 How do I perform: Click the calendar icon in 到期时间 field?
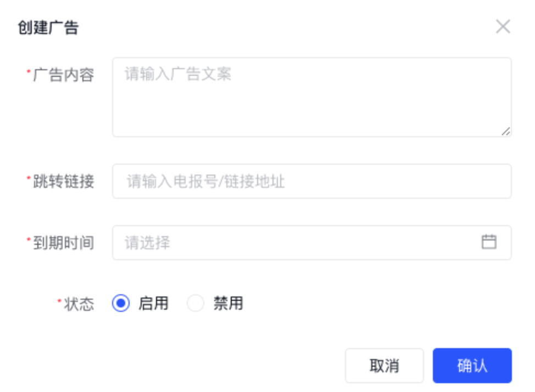[x=488, y=242]
